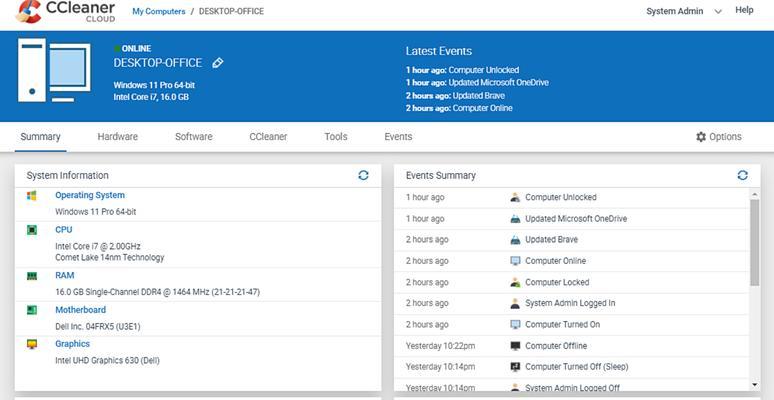This screenshot has height=400, width=774.
Task: Click the Computer Turned On icon
Action: point(515,324)
